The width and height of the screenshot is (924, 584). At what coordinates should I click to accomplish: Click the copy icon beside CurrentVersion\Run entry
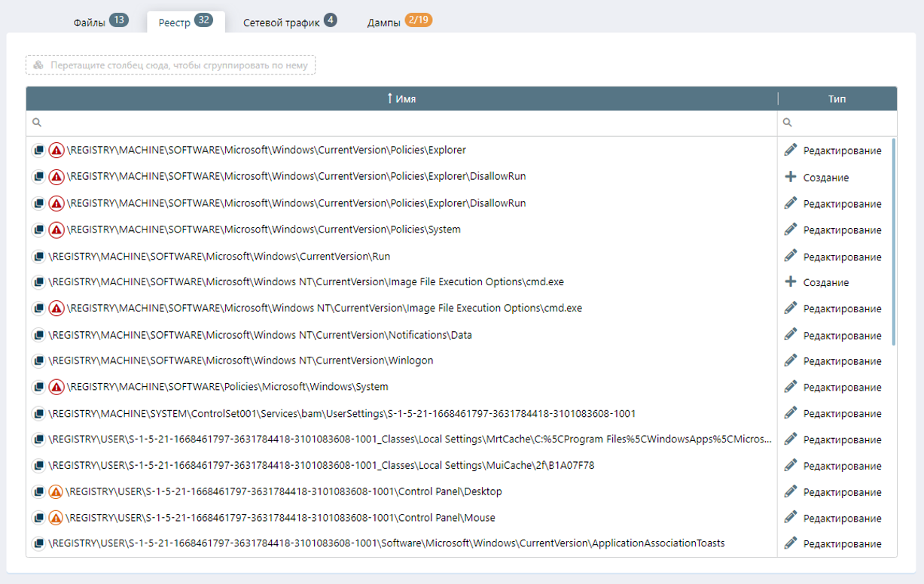coord(38,257)
